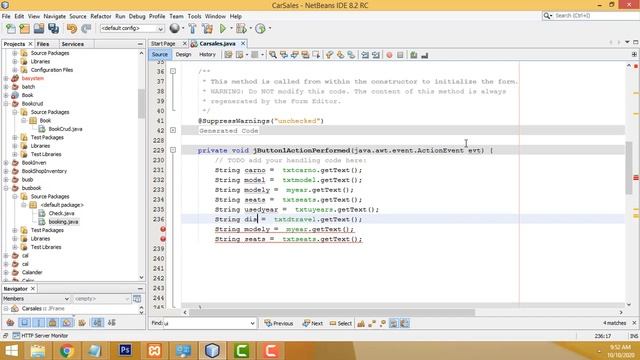640x360 pixels.
Task: Open Google Chrome from the taskbar
Action: coord(67,350)
